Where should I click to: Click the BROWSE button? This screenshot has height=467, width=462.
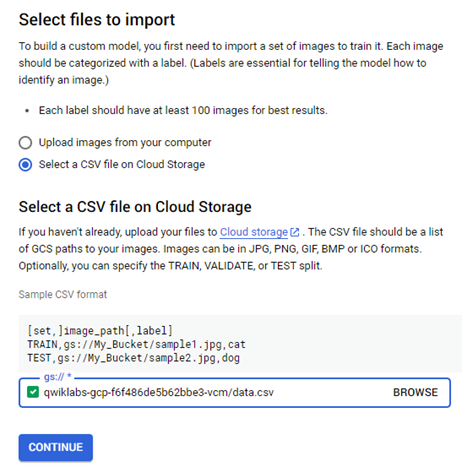(x=415, y=392)
